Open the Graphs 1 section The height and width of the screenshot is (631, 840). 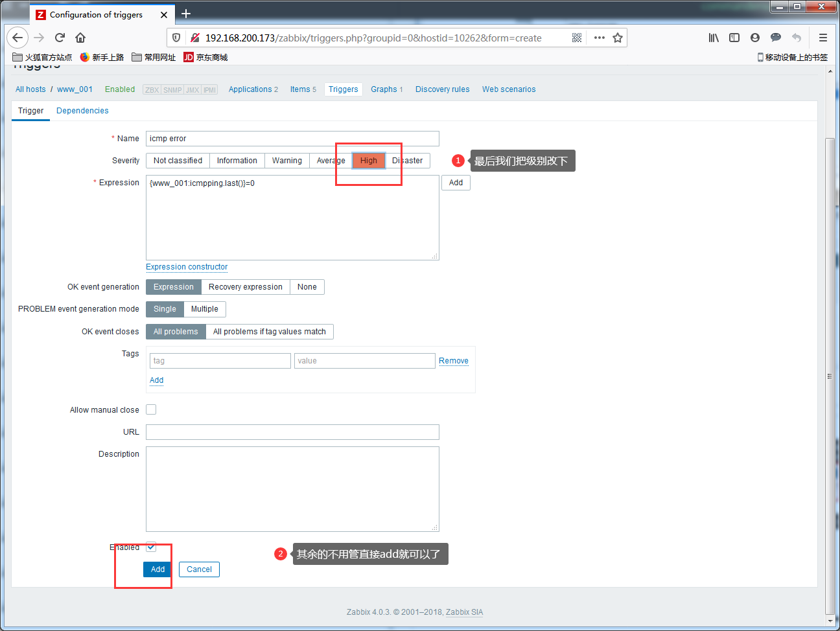pyautogui.click(x=387, y=89)
